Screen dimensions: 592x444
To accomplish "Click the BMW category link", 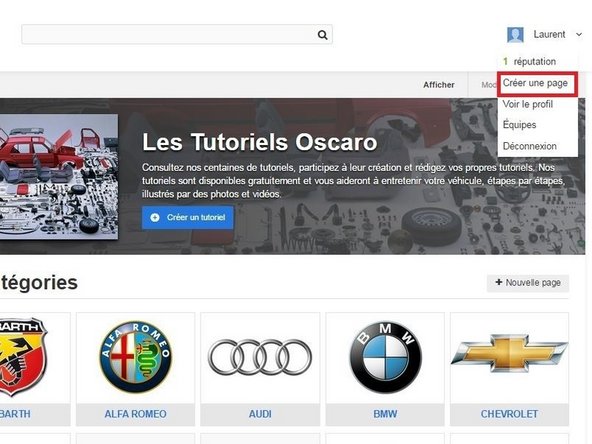I will coord(385,414).
